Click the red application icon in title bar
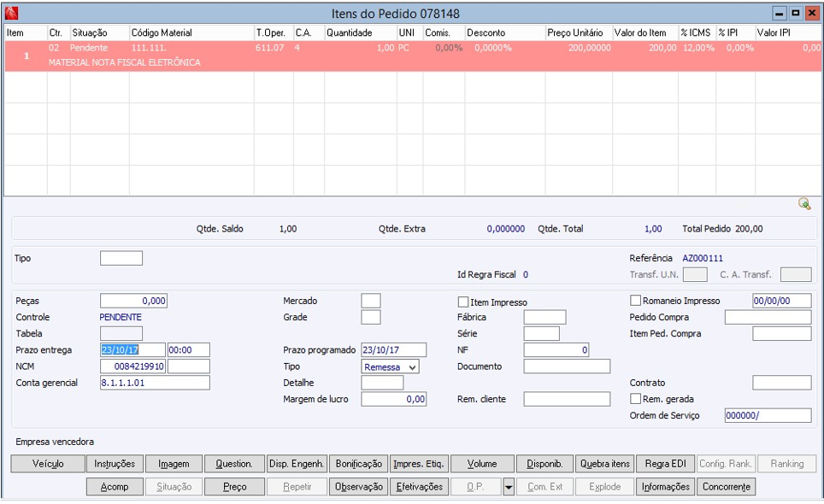The image size is (824, 504). [11, 13]
